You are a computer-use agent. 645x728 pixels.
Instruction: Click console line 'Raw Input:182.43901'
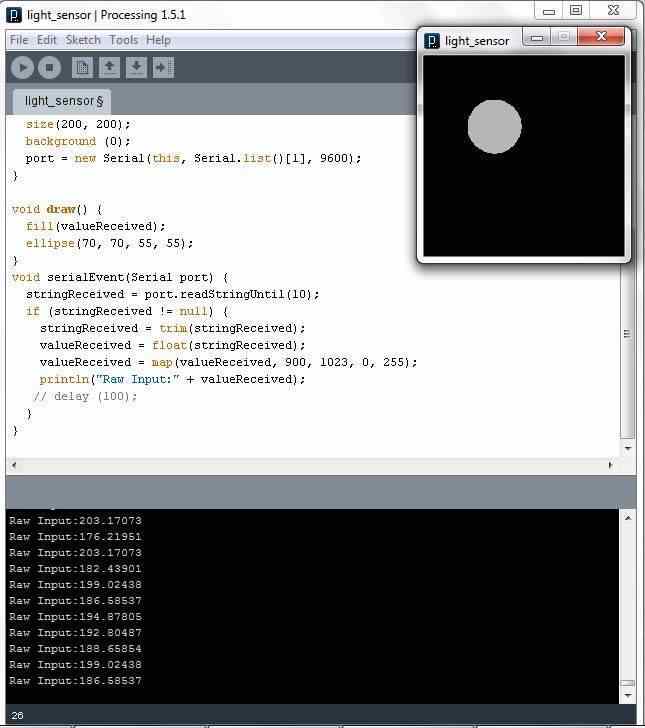tap(75, 569)
